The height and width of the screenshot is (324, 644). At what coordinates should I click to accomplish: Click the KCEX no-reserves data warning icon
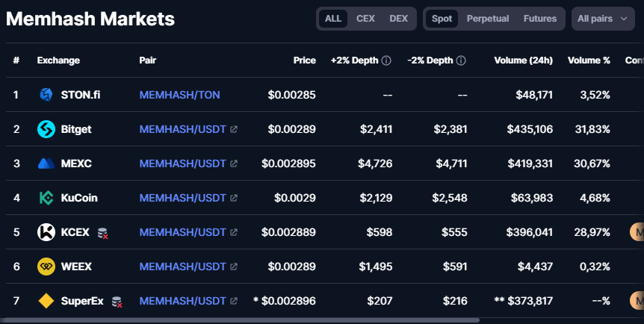click(102, 233)
